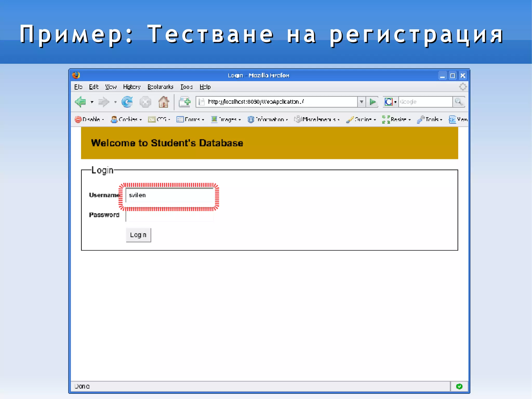Screen dimensions: 532x399
Task: Click the Back arrow button
Action: 80,102
